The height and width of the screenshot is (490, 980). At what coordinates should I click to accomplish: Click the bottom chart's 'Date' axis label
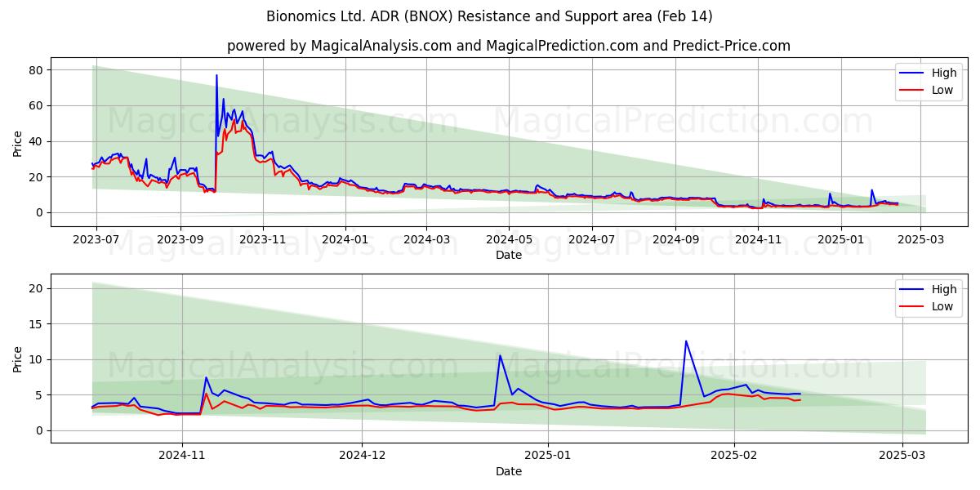click(509, 471)
